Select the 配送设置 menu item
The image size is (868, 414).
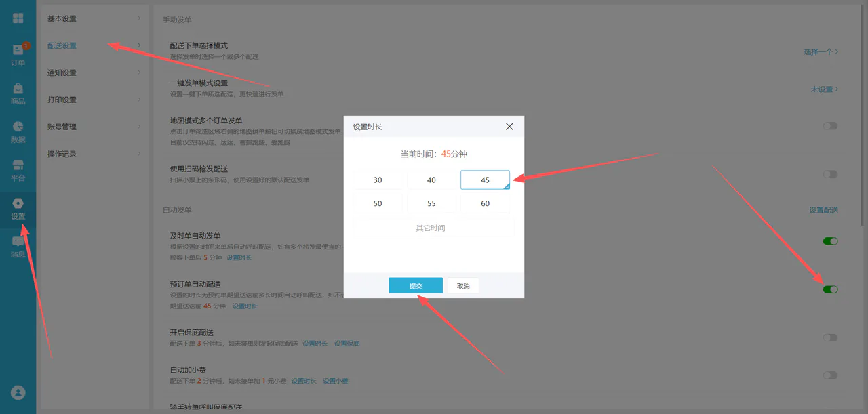(x=95, y=45)
